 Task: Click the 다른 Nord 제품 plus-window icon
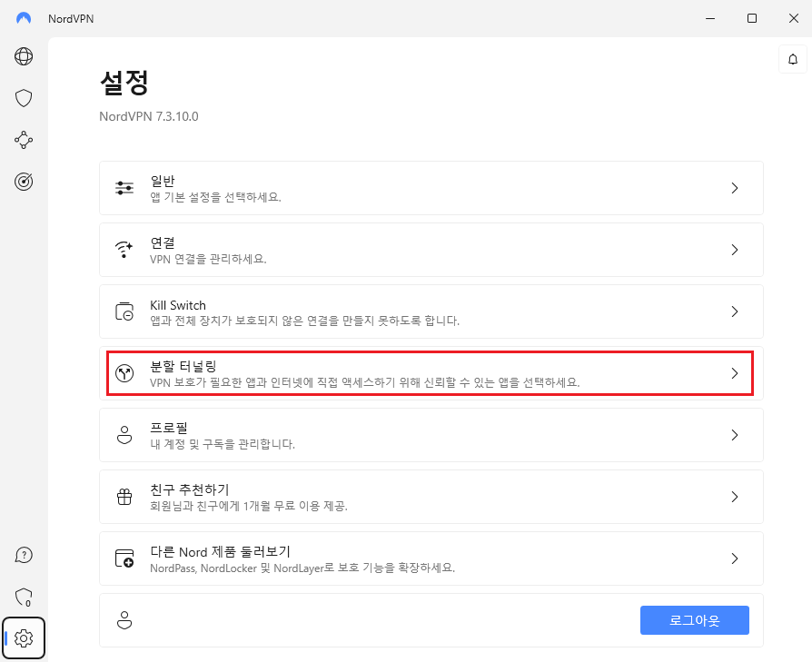pyautogui.click(x=124, y=558)
